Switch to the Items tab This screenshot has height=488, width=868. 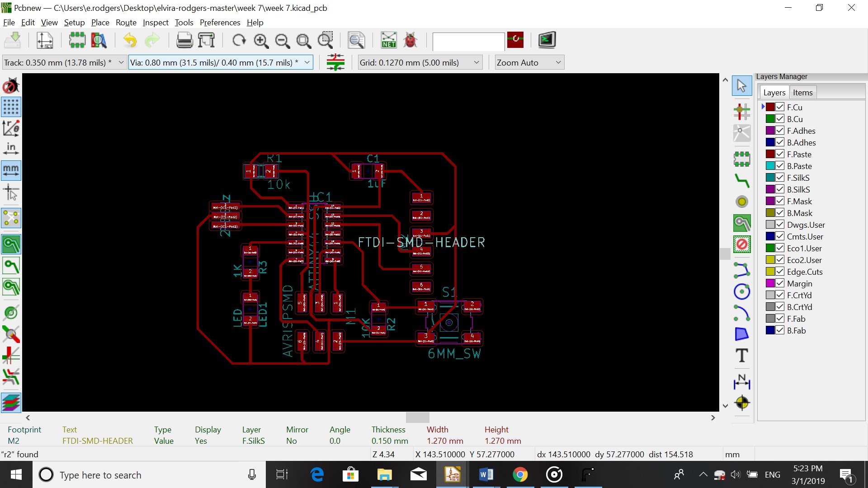(802, 93)
